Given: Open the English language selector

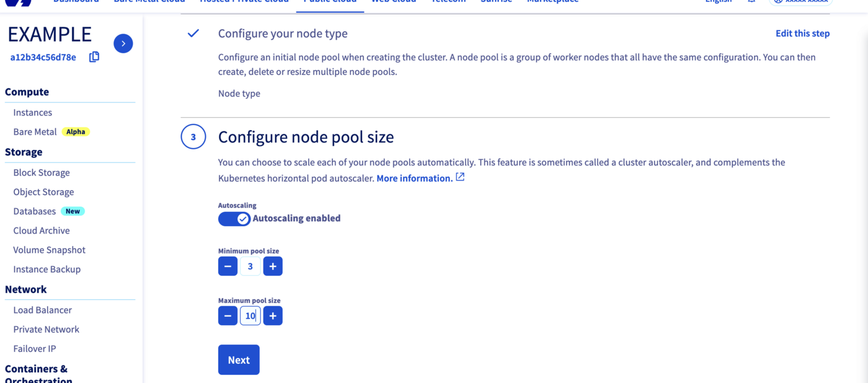Looking at the screenshot, I should pyautogui.click(x=719, y=2).
